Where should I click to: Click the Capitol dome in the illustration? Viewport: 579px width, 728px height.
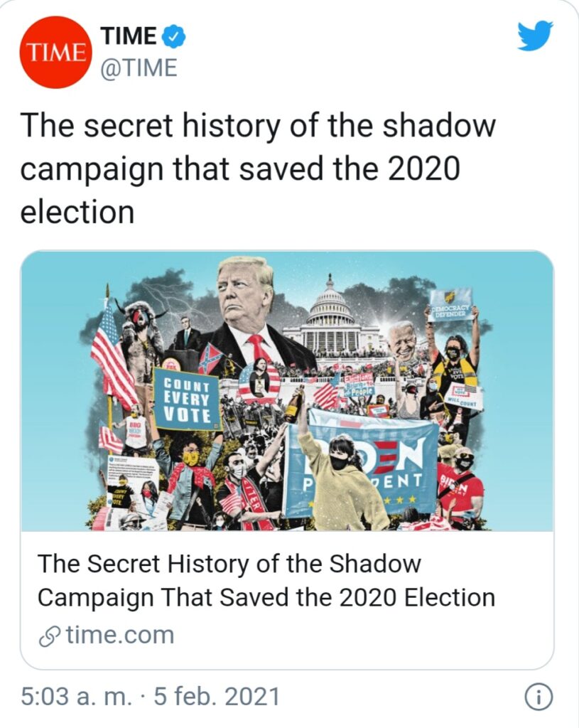(x=330, y=304)
